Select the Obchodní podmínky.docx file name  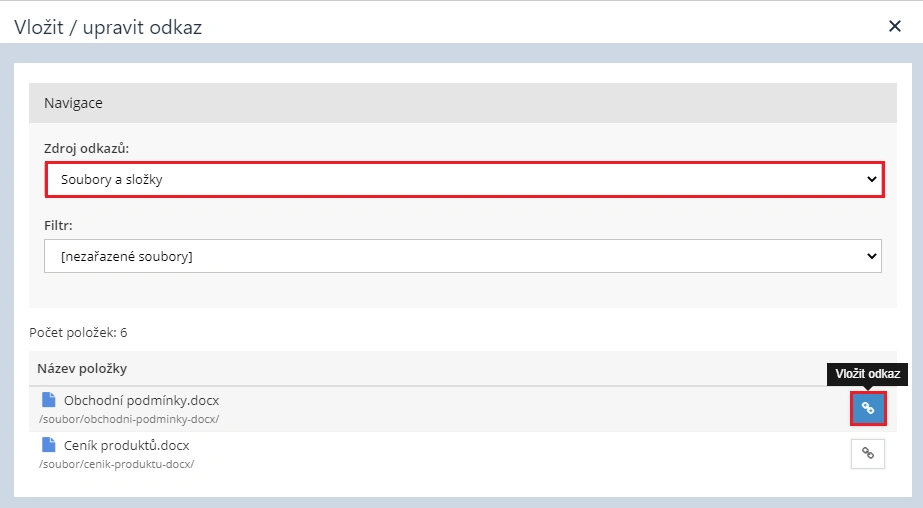(141, 401)
